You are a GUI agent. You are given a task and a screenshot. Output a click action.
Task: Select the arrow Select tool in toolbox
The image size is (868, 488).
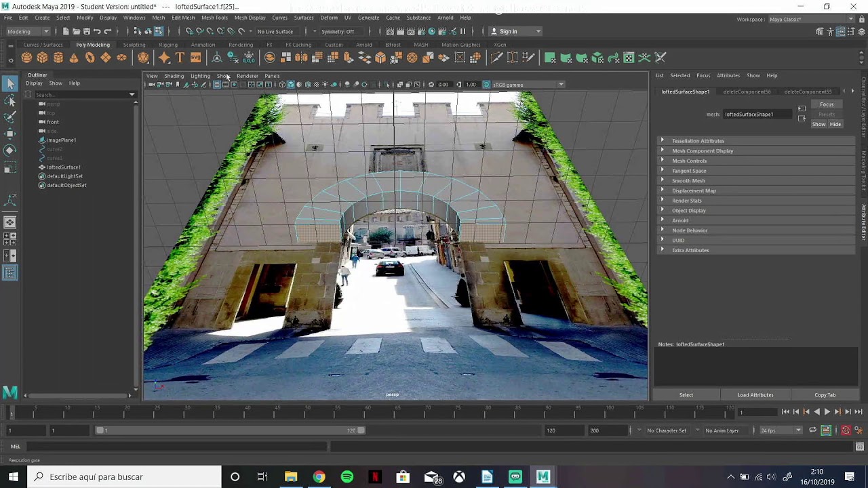coord(10,83)
